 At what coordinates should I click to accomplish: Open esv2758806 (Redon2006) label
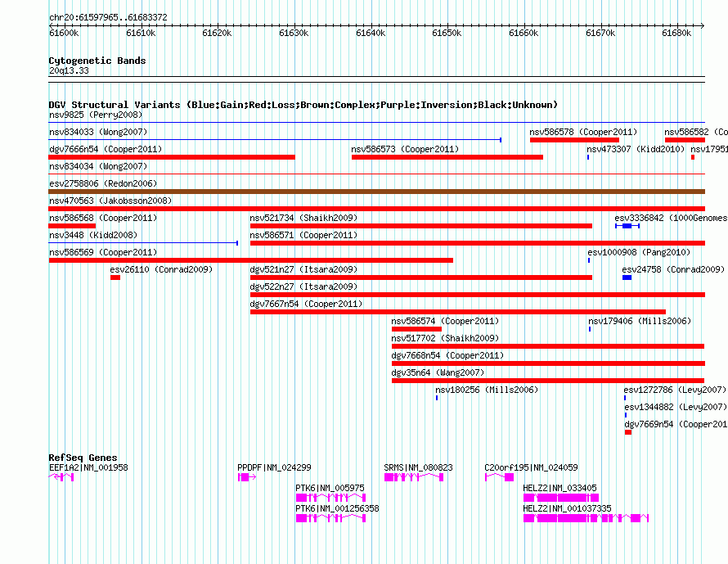click(x=103, y=183)
